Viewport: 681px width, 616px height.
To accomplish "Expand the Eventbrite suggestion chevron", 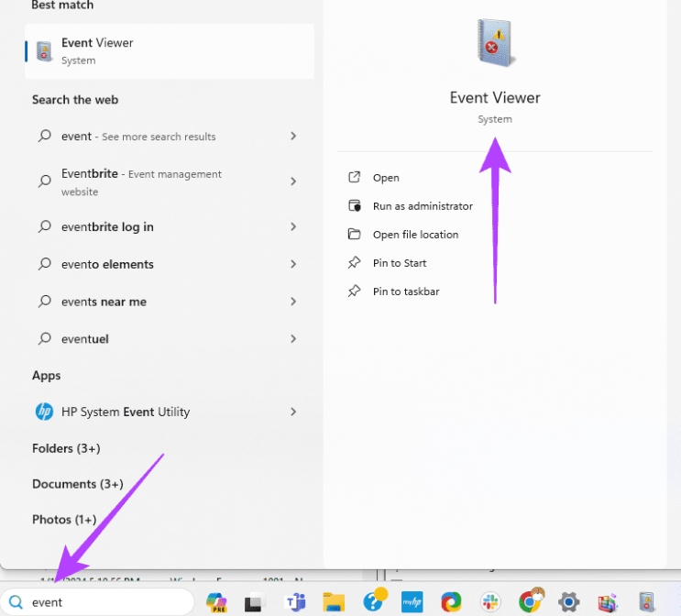I will click(x=293, y=181).
